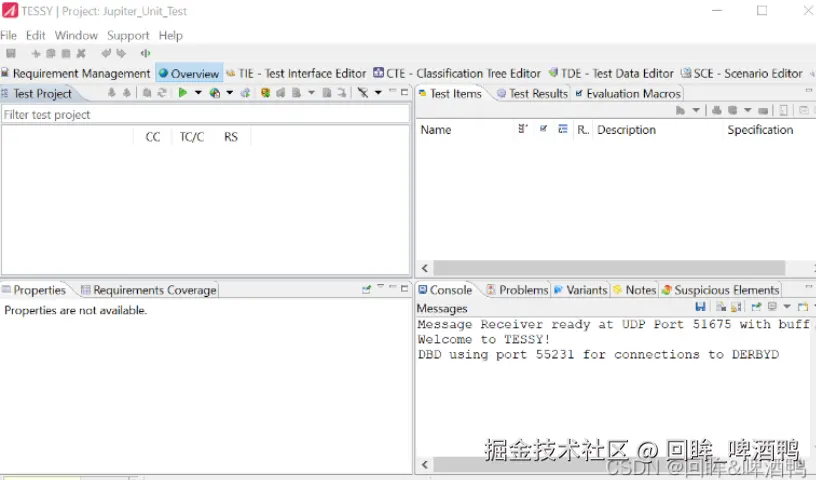This screenshot has width=816, height=480.
Task: Switch to Requirement Management perspective
Action: [x=76, y=73]
